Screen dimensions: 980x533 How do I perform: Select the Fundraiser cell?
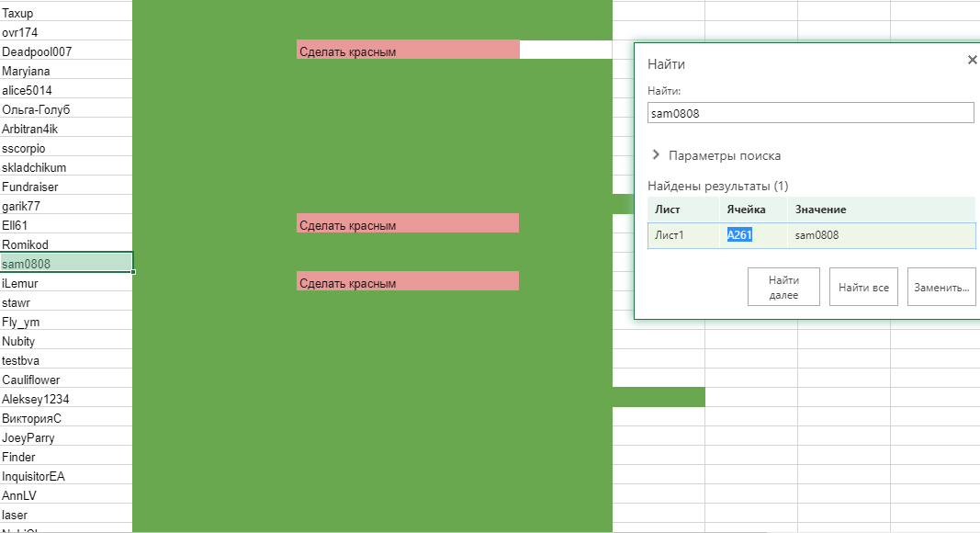[x=66, y=186]
